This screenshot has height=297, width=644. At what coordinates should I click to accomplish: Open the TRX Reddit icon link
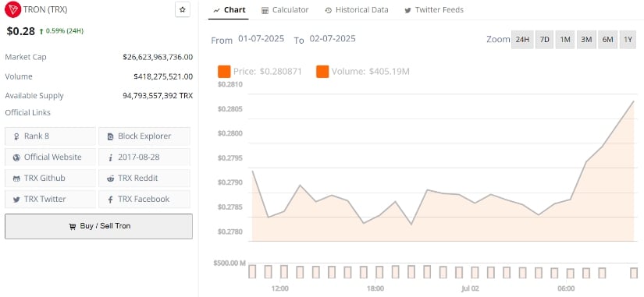[111, 179]
